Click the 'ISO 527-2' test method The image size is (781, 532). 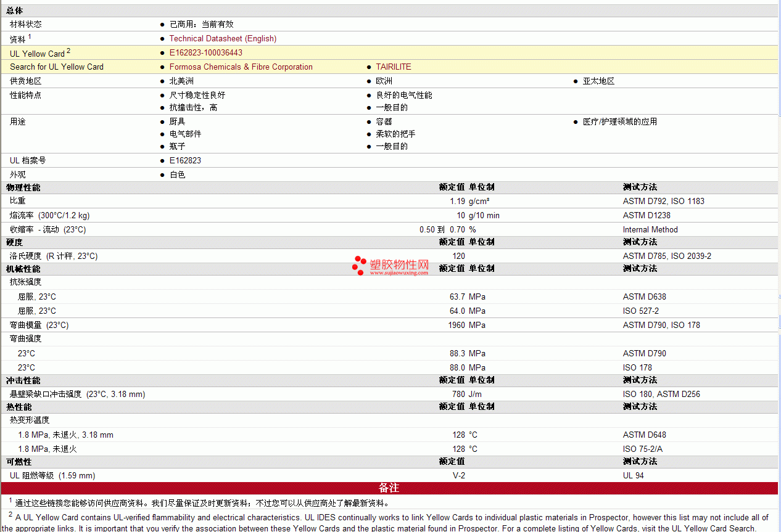641,311
